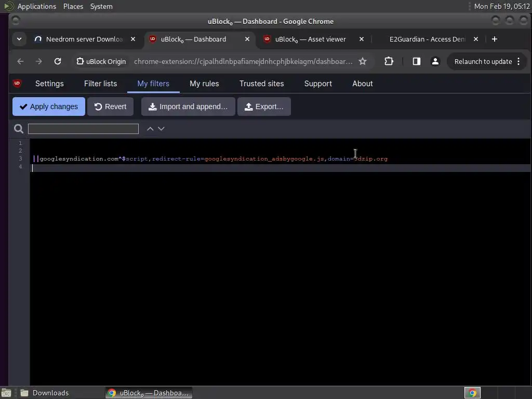The image size is (532, 399).
Task: Click Chrome icon in system tray
Action: 472,393
